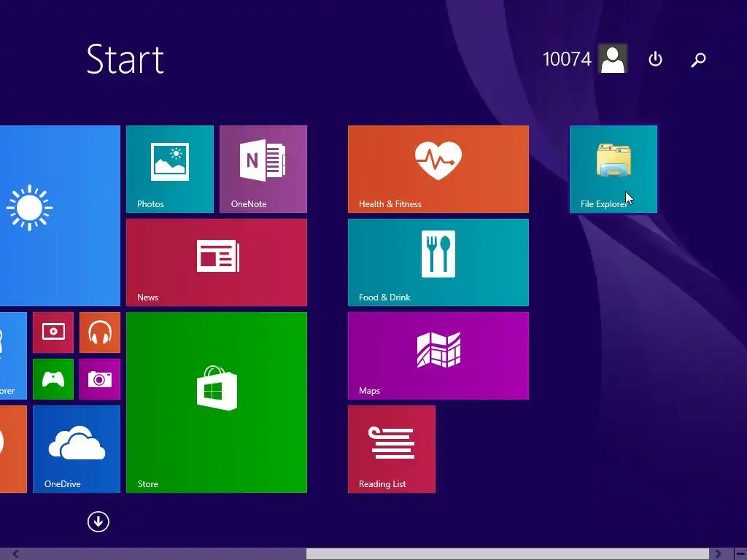Open the Photos tile
The height and width of the screenshot is (560, 747).
169,169
